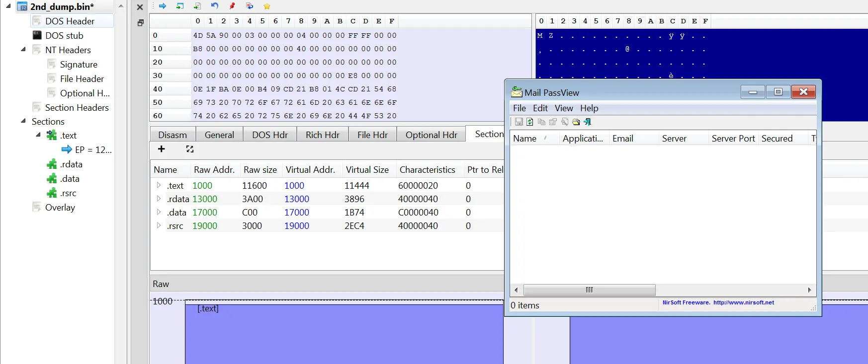
Task: Open the File Hdr tab
Action: 372,135
